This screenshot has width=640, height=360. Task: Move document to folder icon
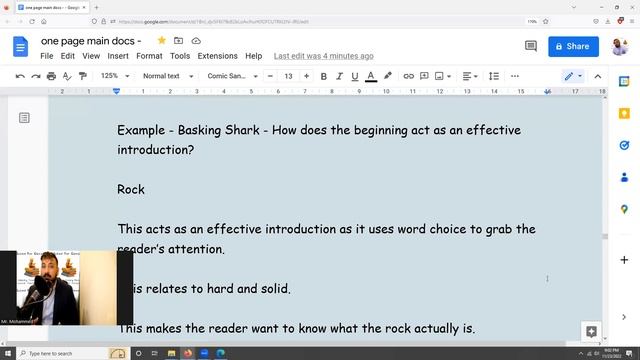(178, 40)
